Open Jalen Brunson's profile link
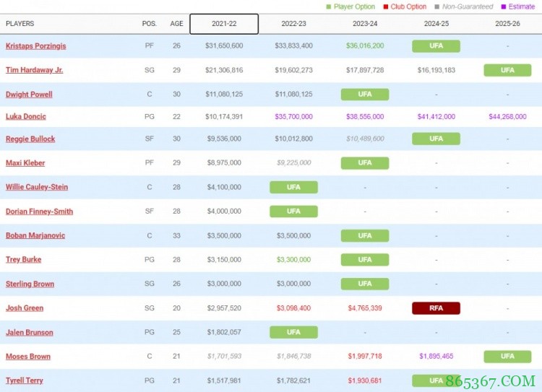 point(29,333)
